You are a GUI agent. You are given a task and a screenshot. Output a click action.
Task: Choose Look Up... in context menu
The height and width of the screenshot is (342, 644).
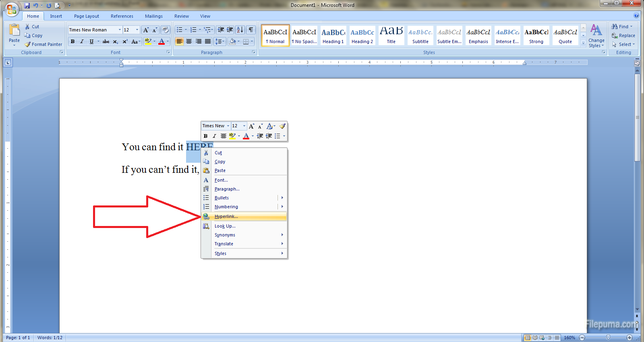pos(244,226)
